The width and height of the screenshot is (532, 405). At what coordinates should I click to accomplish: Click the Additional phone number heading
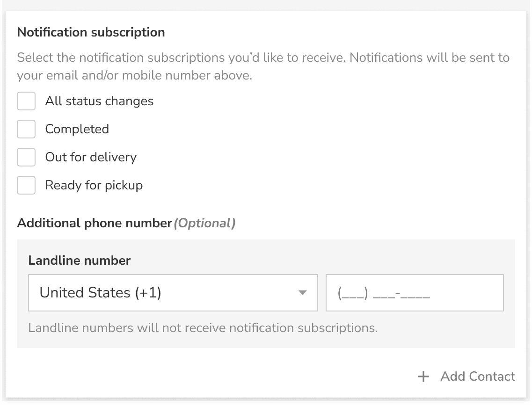tap(94, 223)
